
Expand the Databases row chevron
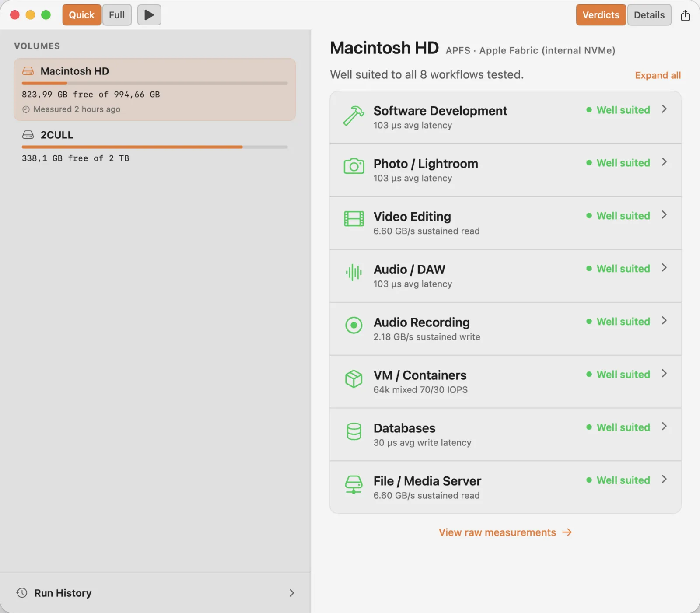664,427
